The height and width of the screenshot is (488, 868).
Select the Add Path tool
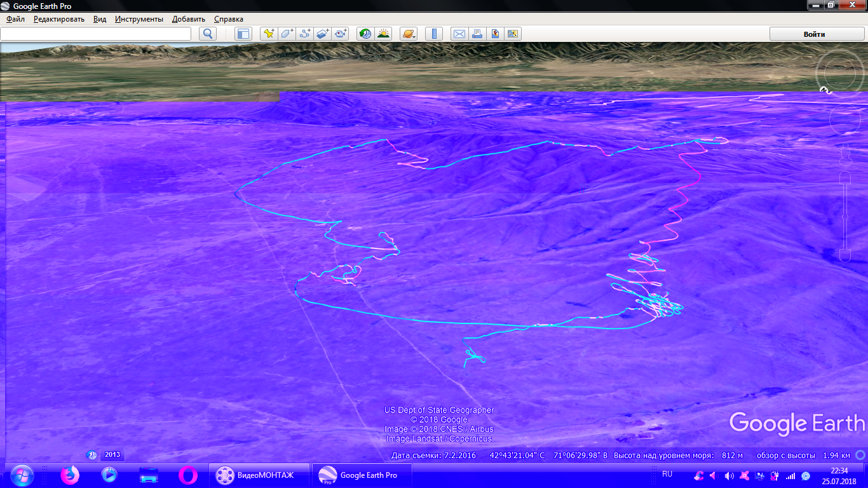coord(305,34)
